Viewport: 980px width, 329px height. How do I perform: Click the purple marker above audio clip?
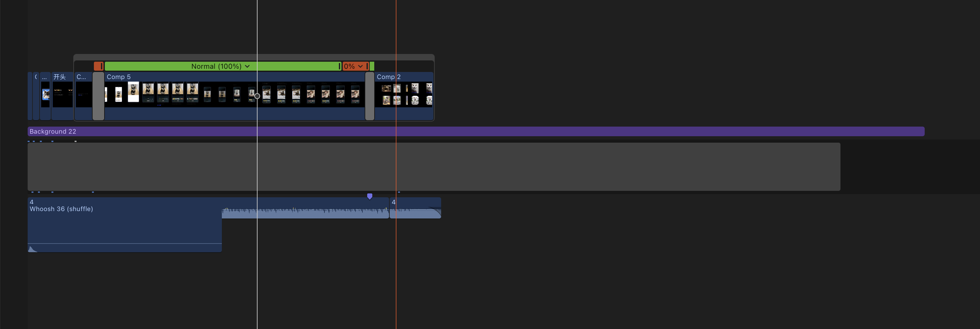tap(369, 196)
